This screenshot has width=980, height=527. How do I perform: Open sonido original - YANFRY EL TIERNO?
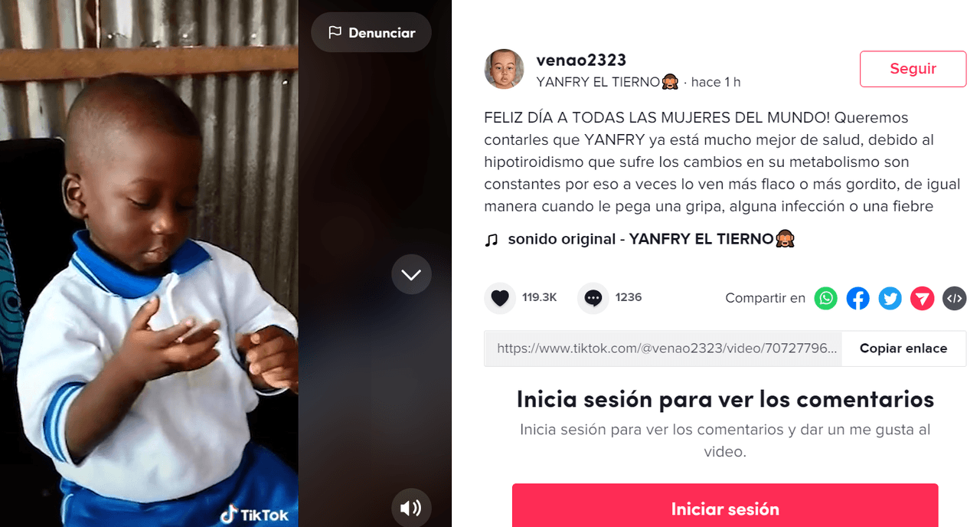(x=640, y=239)
